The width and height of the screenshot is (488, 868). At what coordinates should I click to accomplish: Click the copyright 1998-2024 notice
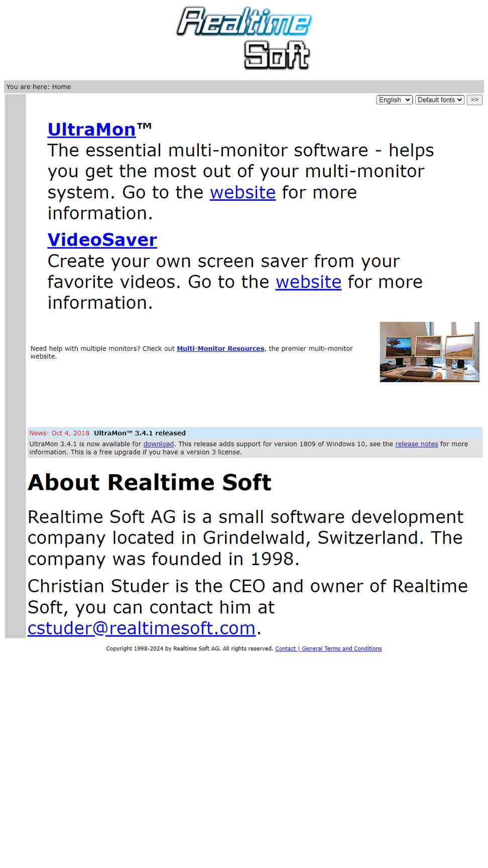click(190, 649)
